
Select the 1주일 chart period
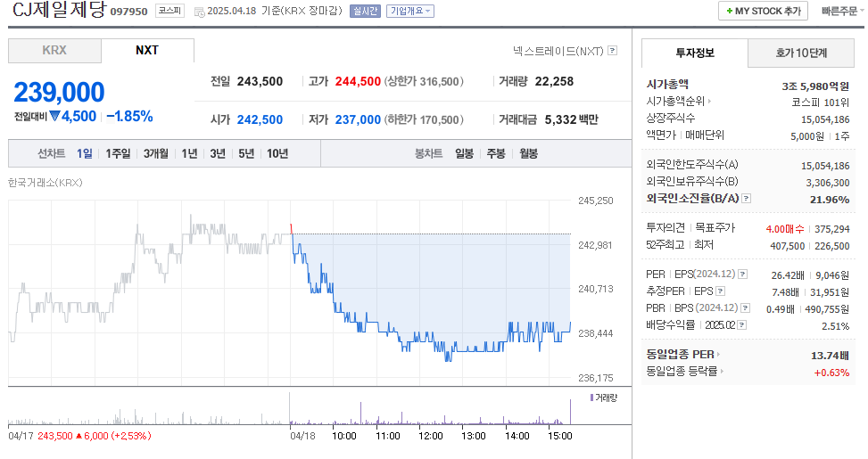click(x=118, y=153)
